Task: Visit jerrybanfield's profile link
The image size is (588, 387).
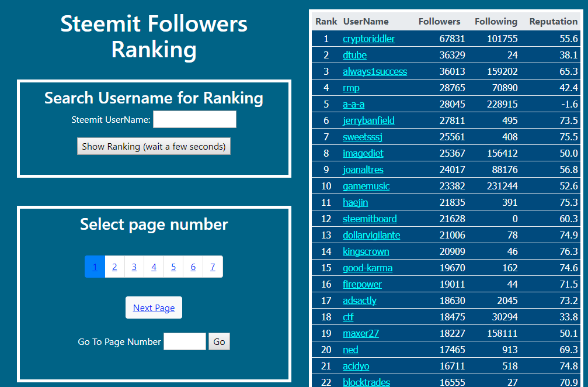Action: (368, 120)
